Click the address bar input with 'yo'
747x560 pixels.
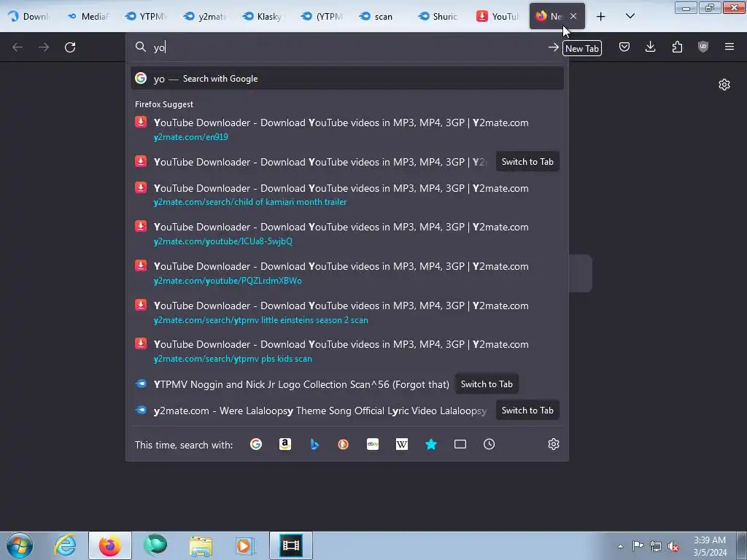click(348, 47)
